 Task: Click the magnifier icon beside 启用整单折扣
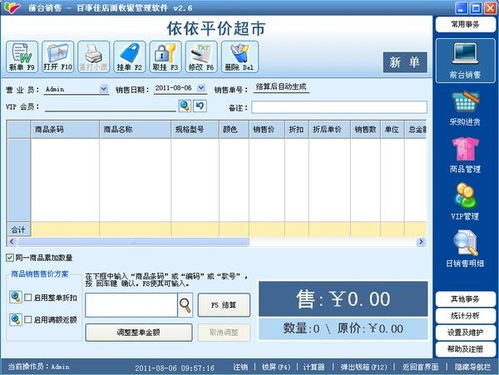click(15, 297)
